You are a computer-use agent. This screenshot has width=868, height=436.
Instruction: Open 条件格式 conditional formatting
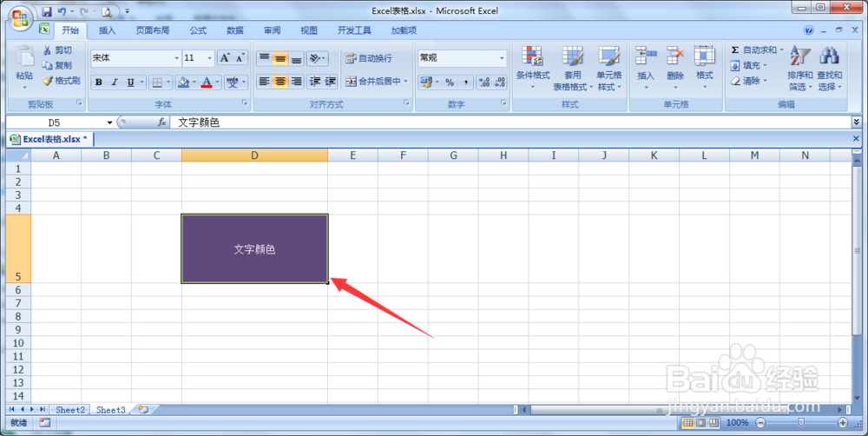click(x=533, y=68)
